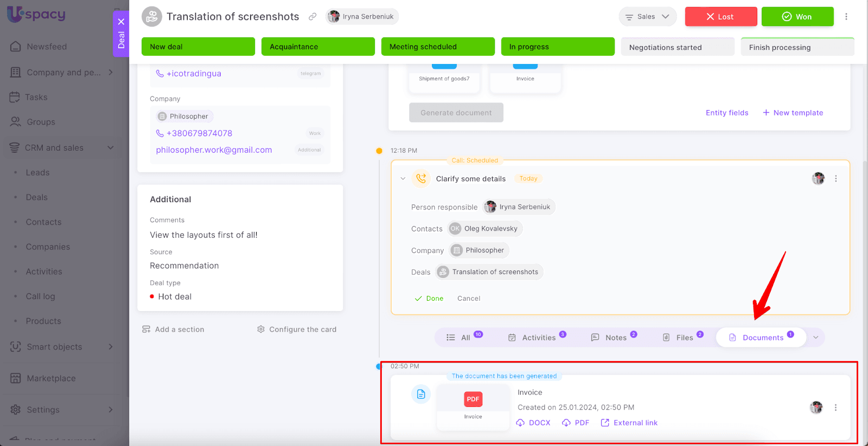868x446 pixels.
Task: Switch to Activities timeline tab
Action: pyautogui.click(x=537, y=337)
